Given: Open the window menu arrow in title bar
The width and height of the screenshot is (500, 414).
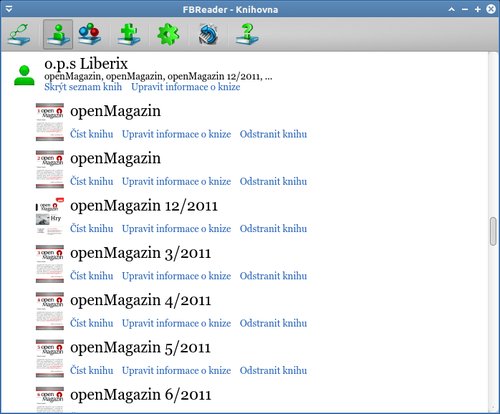Looking at the screenshot, I should click(9, 9).
